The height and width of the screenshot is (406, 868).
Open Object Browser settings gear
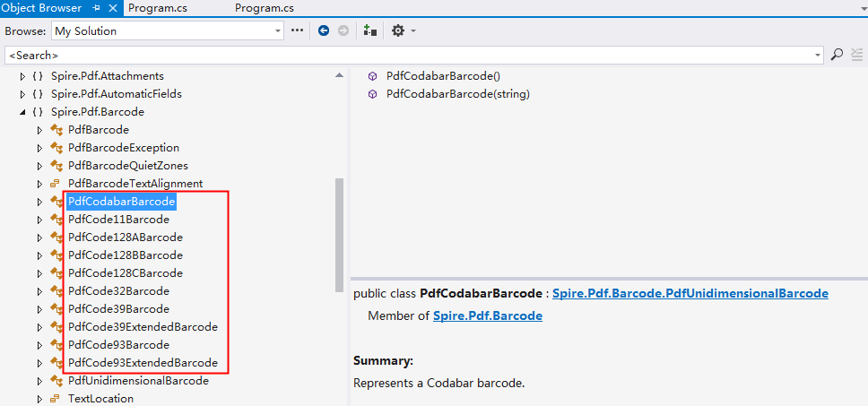(x=397, y=31)
